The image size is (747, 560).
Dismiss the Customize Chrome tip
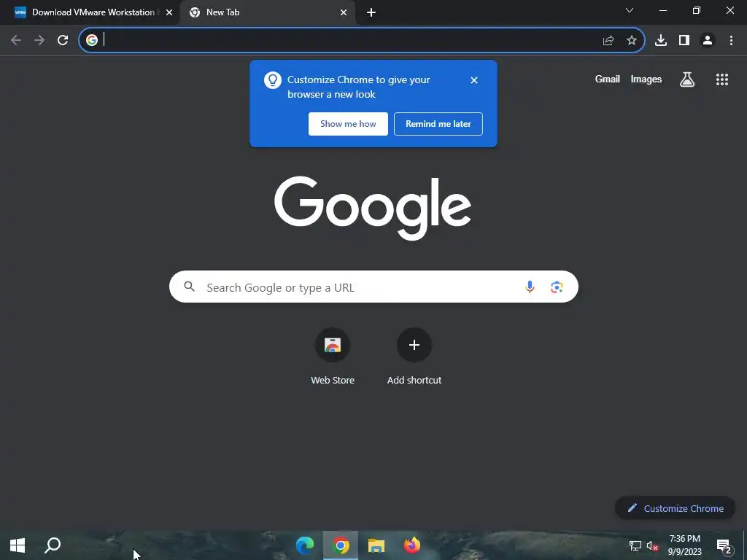coord(474,80)
